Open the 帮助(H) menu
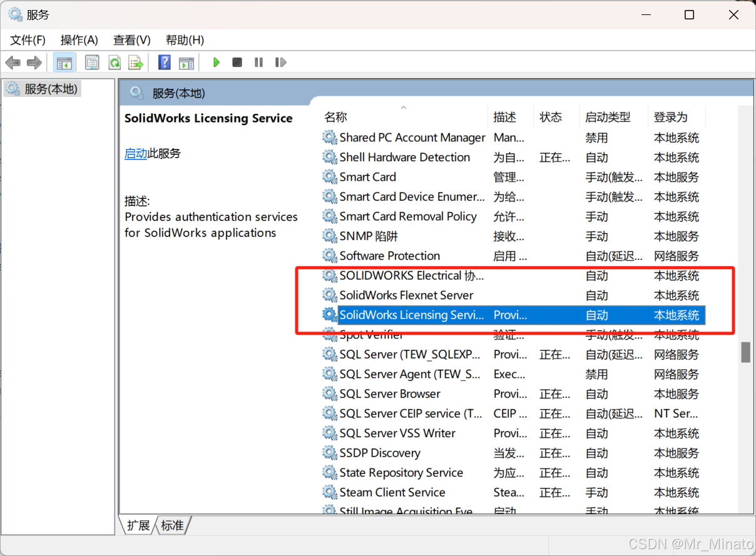 coord(185,40)
